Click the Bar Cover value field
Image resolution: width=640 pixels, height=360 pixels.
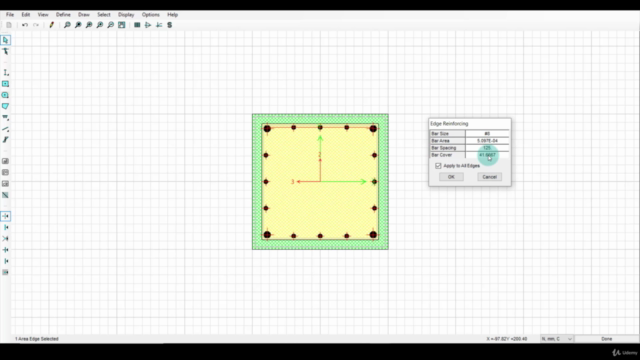(487, 155)
